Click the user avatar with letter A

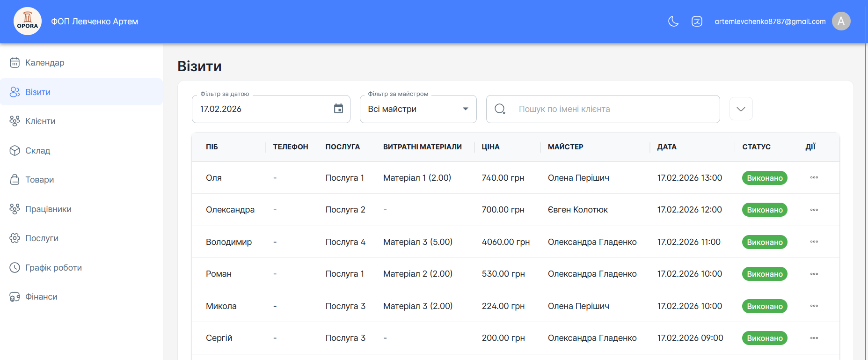[841, 21]
